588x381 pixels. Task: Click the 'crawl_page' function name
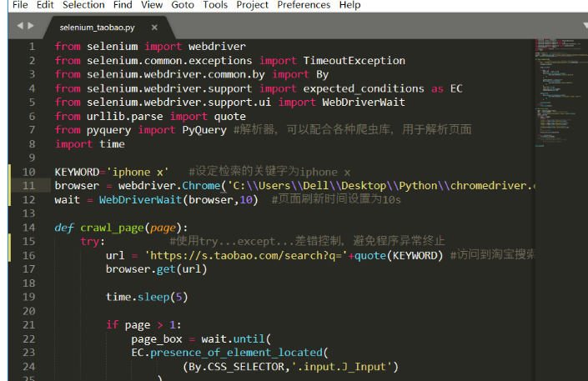112,228
